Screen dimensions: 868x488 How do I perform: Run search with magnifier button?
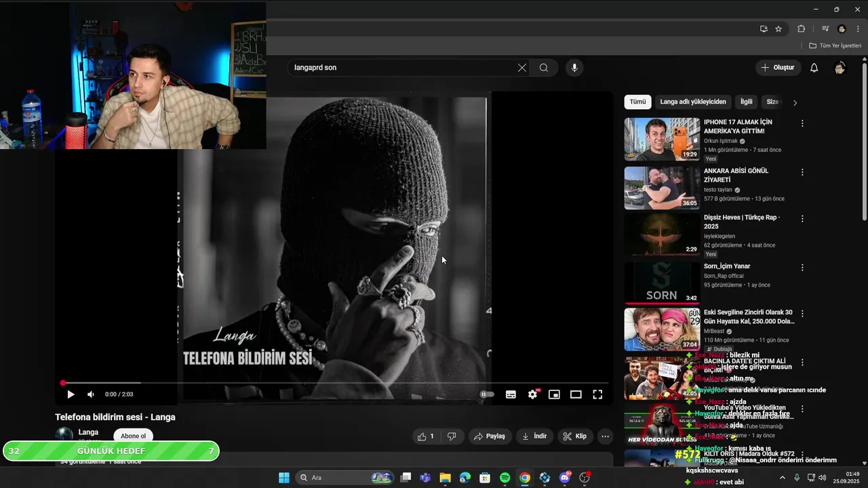544,68
